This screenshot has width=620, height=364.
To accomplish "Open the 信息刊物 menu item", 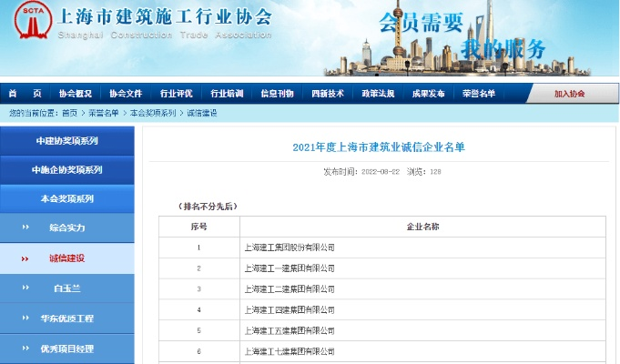I will click(277, 94).
